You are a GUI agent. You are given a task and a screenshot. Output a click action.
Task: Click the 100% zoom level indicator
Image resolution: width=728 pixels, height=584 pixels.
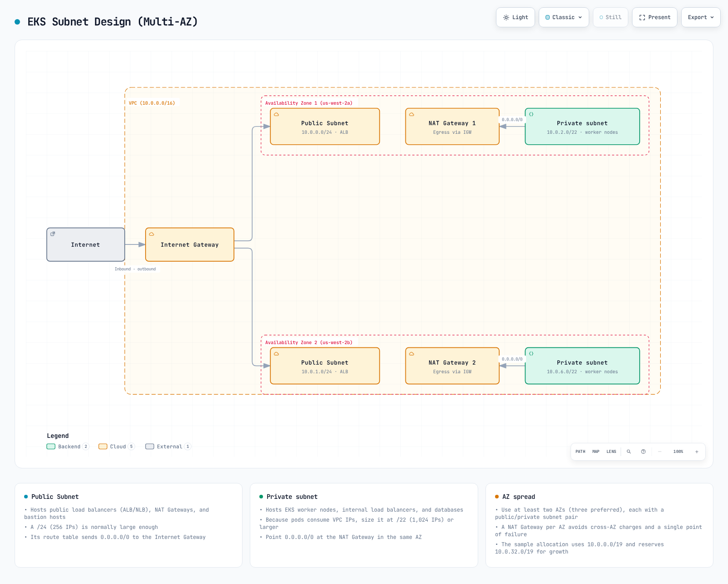pos(678,452)
